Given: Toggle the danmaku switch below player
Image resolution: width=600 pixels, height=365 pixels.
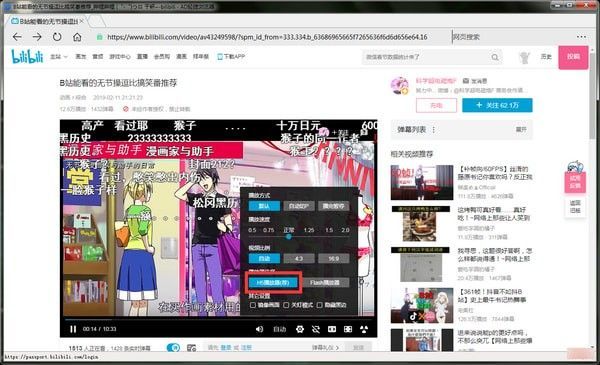Looking at the screenshot, I should 173,347.
